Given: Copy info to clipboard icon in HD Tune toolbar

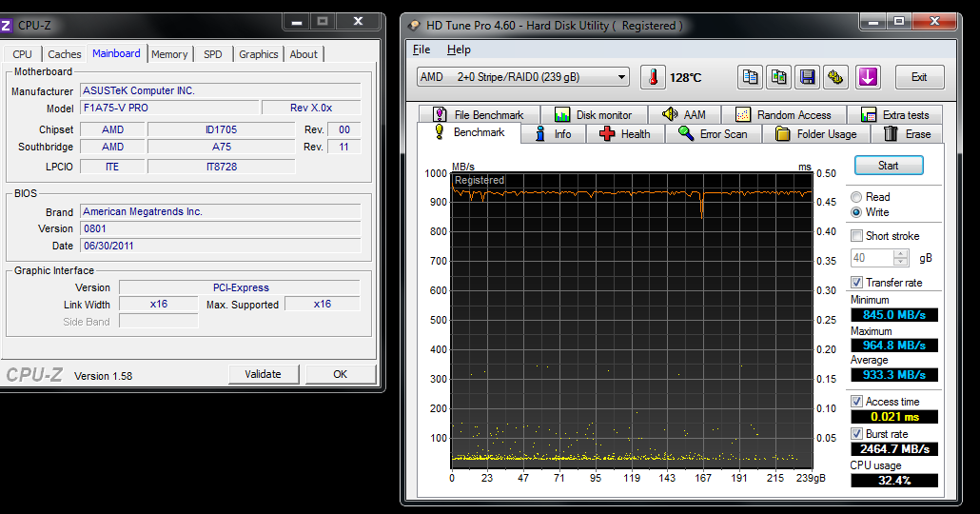Looking at the screenshot, I should point(750,77).
